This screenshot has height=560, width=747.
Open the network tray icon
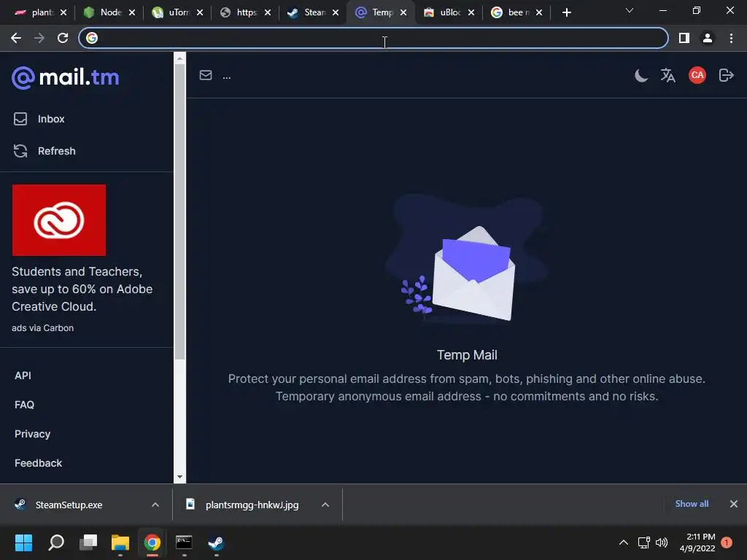coord(644,542)
